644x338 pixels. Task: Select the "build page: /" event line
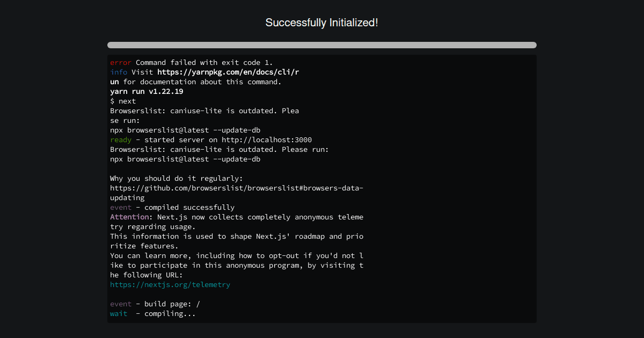coord(172,304)
